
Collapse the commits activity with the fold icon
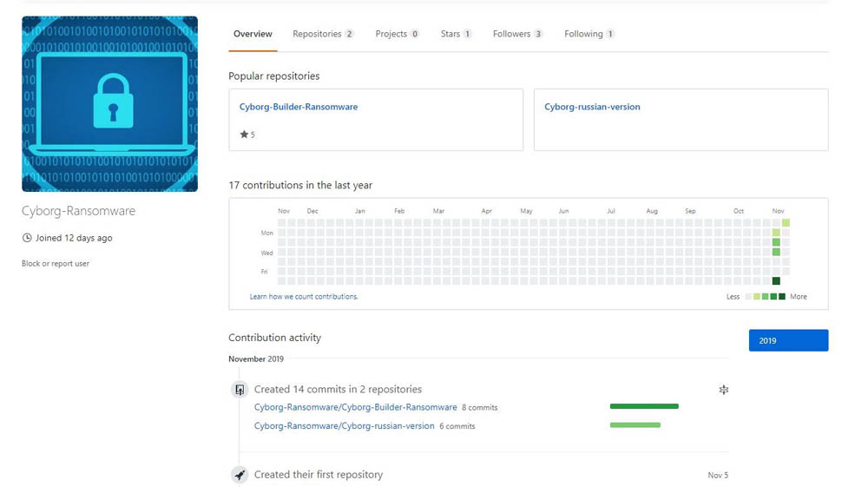coord(724,390)
